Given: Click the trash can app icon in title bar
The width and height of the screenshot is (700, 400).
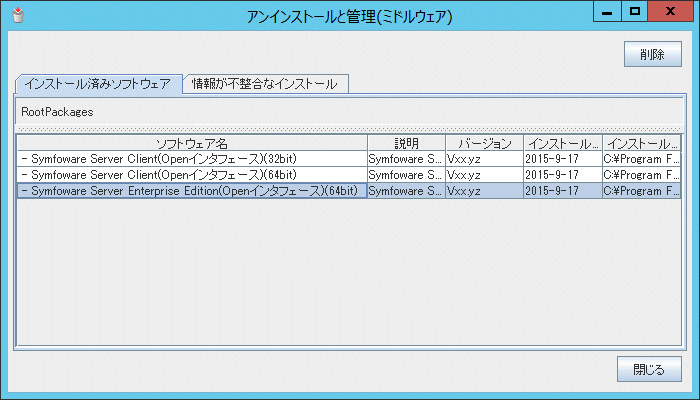Looking at the screenshot, I should point(18,15).
